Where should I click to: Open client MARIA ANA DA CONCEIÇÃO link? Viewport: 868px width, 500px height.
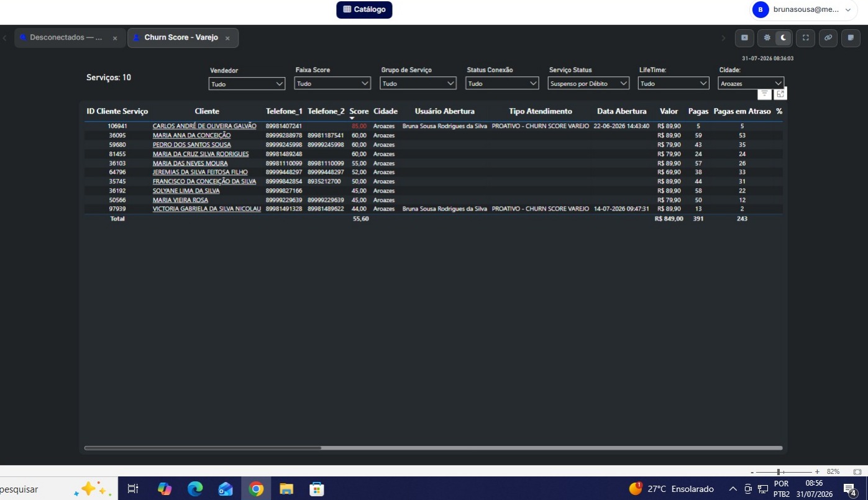(x=191, y=135)
